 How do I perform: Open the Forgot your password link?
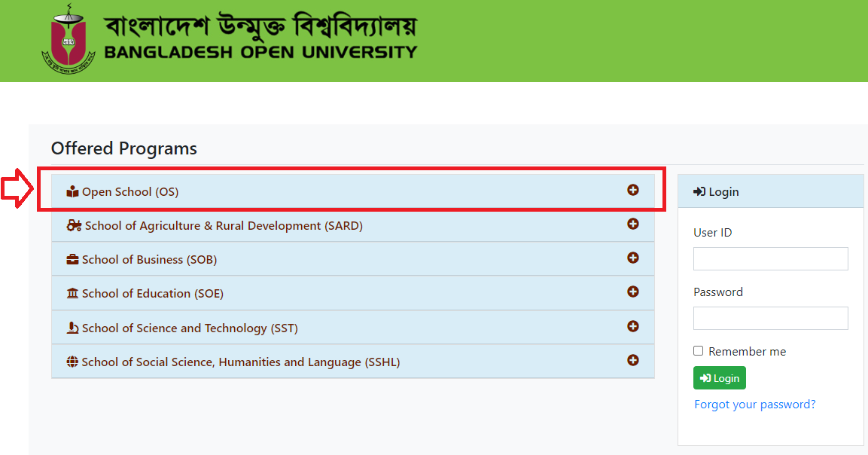click(754, 405)
